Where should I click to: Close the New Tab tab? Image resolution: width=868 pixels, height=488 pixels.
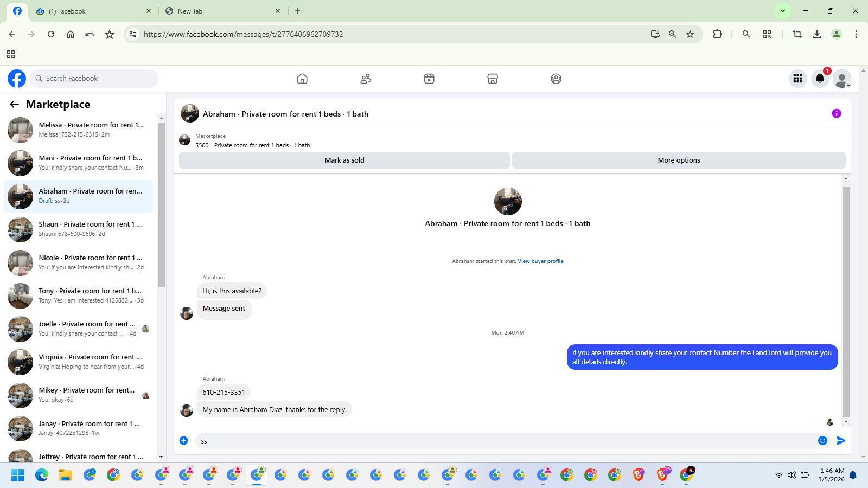278,11
